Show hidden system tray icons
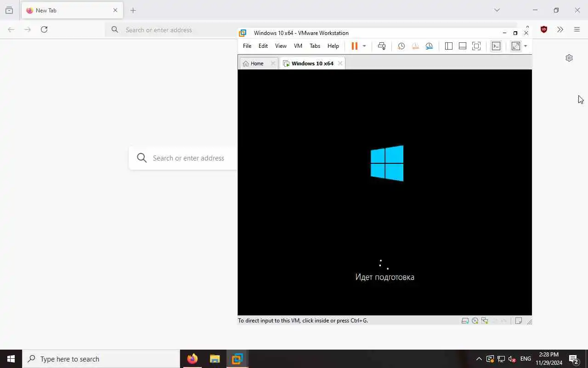Screen dimensions: 588x368 [479, 359]
